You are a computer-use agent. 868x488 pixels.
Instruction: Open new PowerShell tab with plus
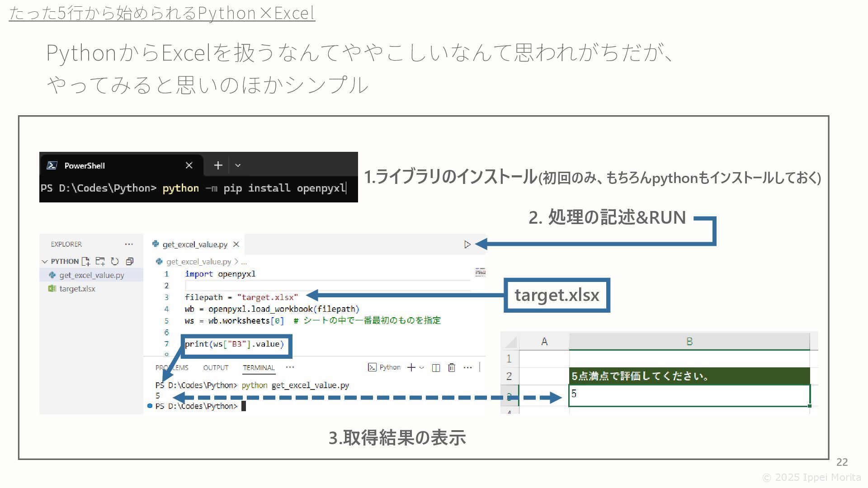218,165
